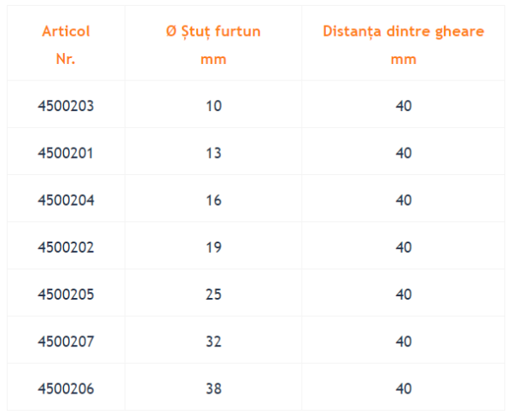Viewport: 512px width, 420px height.
Task: Select article number 4500204
Action: click(66, 201)
